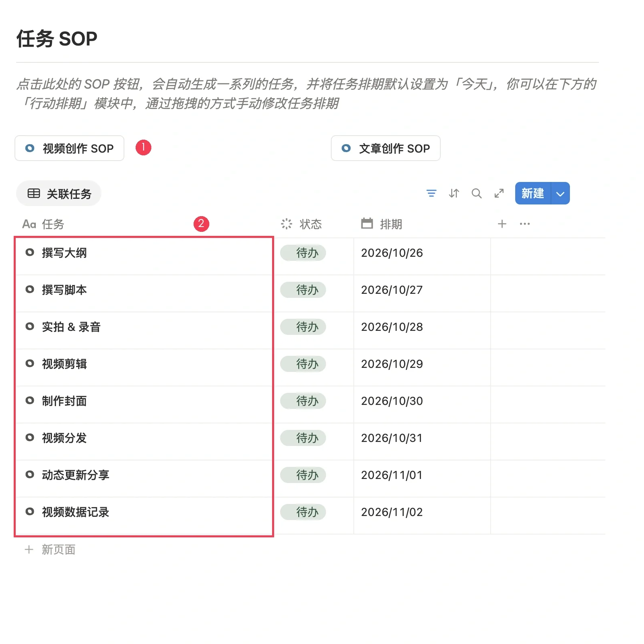Click the 任务 SOP page heading
Image resolution: width=644 pixels, height=644 pixels.
click(57, 39)
